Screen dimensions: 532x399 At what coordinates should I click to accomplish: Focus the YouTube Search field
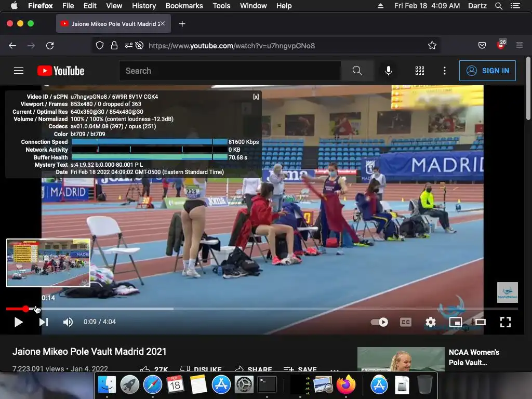(230, 71)
